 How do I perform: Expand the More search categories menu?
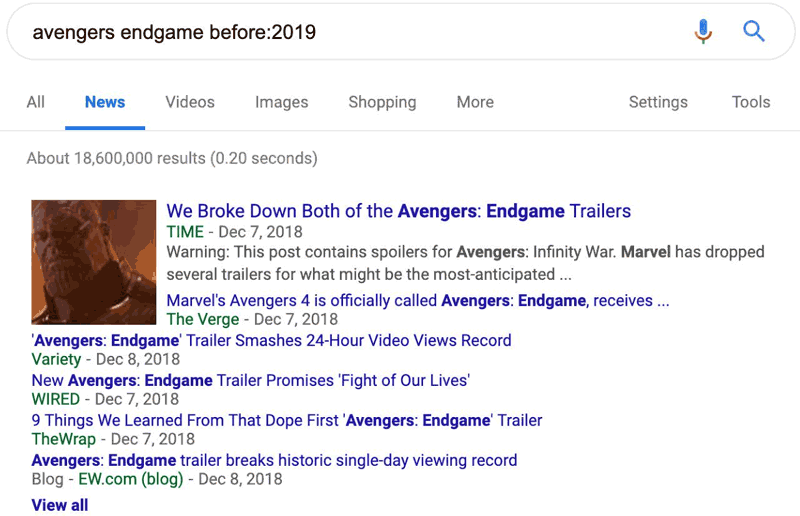coord(475,102)
